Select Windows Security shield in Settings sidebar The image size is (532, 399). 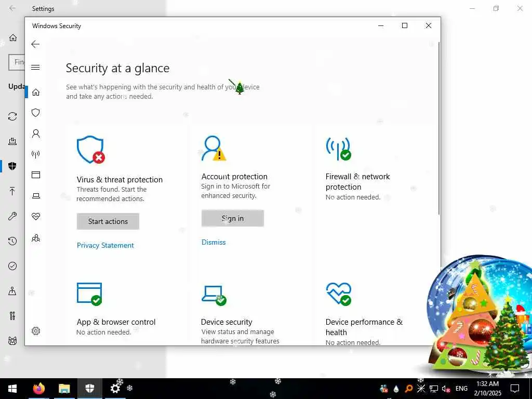click(12, 166)
